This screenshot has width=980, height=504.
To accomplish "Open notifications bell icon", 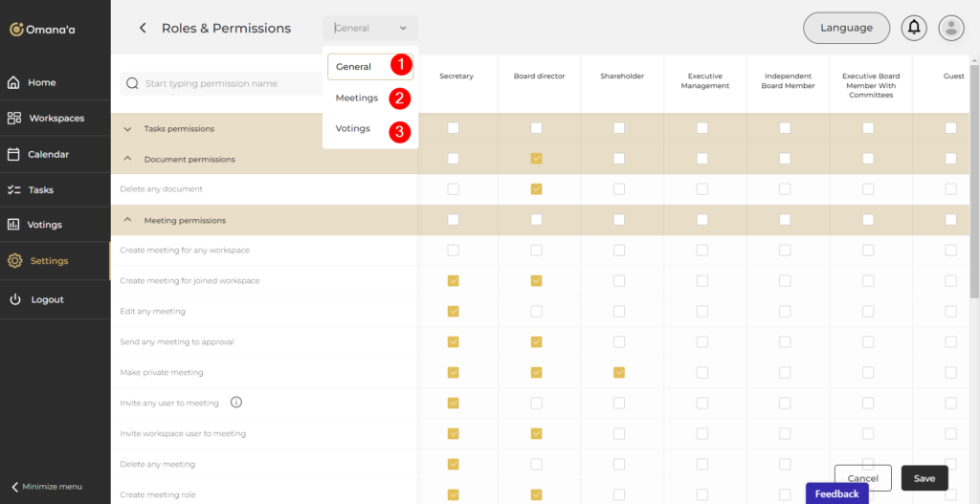I will pos(914,28).
